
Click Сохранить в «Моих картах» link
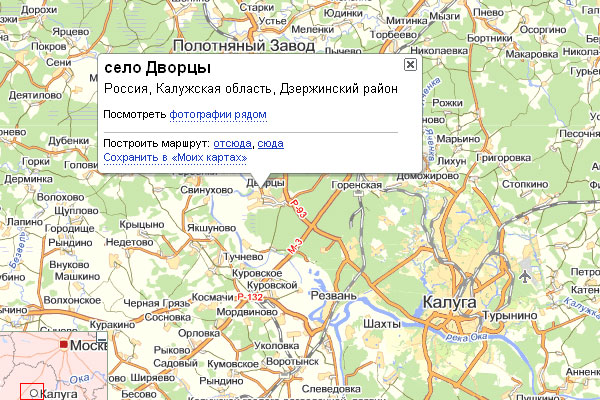(x=175, y=157)
